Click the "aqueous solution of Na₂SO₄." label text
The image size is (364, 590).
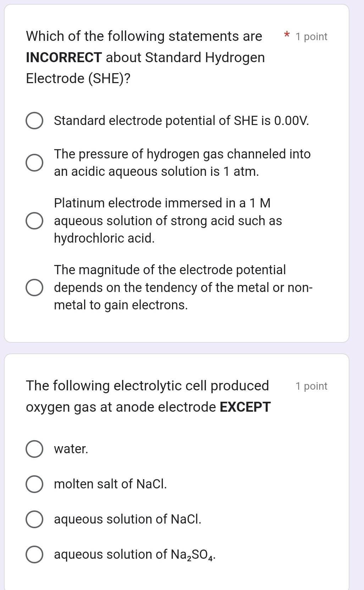(134, 554)
